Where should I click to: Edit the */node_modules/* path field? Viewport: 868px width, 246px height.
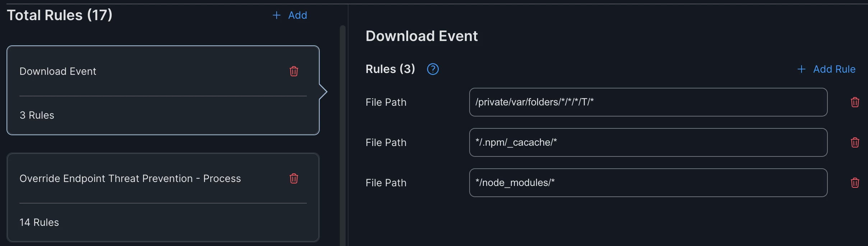(648, 183)
